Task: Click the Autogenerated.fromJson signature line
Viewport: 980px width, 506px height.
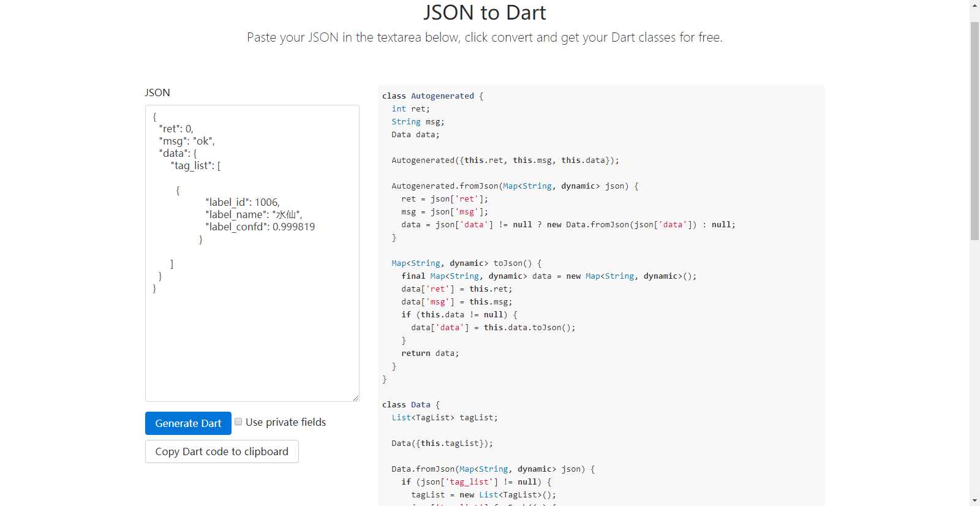Action: click(x=515, y=186)
